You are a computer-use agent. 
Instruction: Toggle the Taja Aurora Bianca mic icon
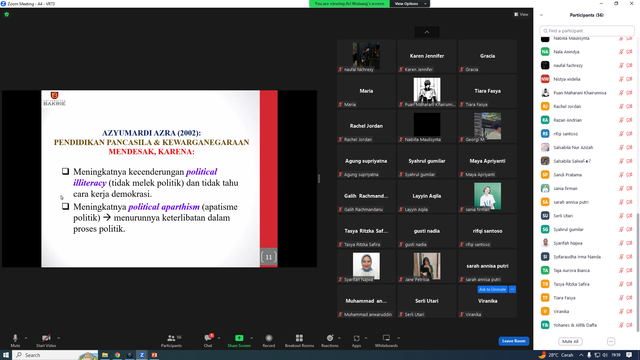621,271
